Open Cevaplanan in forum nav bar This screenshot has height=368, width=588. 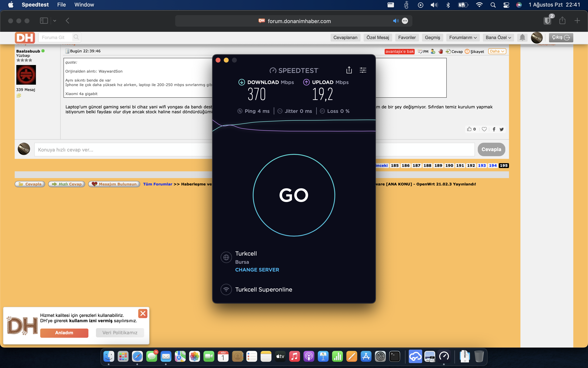pyautogui.click(x=345, y=37)
